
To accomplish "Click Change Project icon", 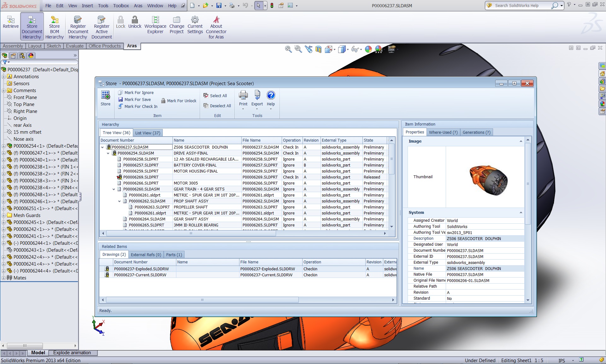I will (x=177, y=25).
